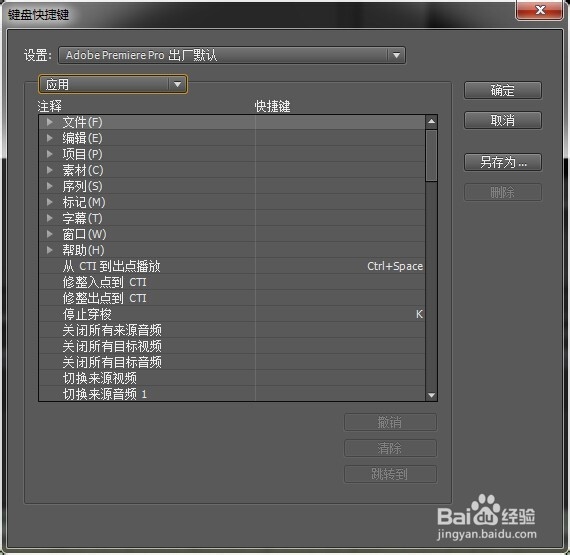The image size is (570, 555).
Task: Click the 注释 column header
Action: click(49, 106)
